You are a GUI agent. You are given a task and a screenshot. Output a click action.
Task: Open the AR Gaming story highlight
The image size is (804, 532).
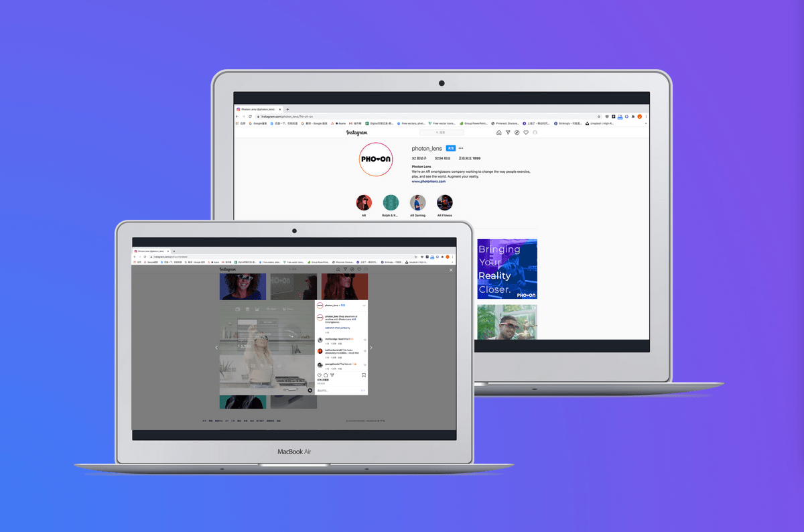(x=418, y=203)
